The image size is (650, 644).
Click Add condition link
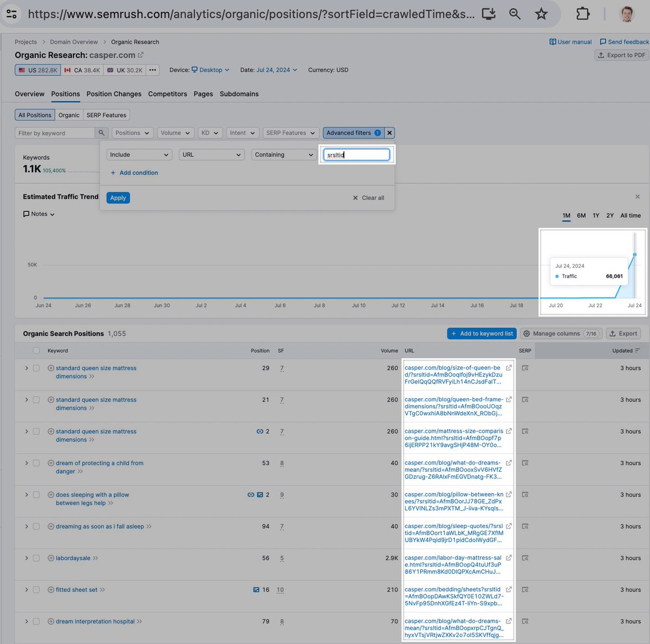tap(134, 173)
